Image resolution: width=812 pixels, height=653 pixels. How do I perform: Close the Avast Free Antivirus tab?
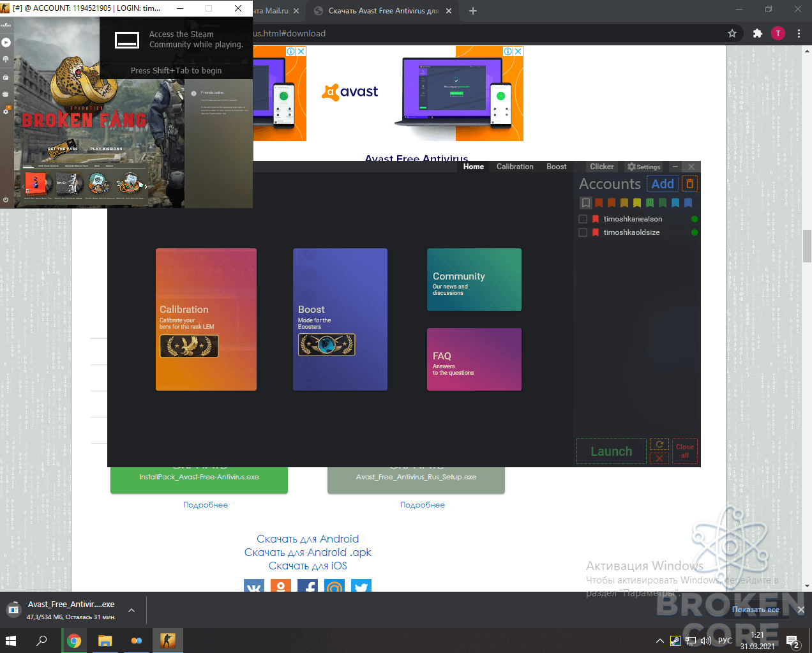coord(449,11)
